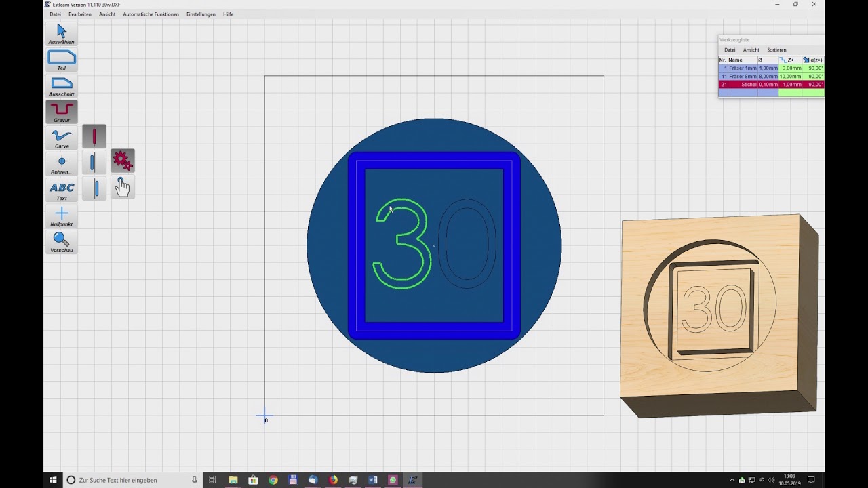Select tool row Fräser 8mm
Viewport: 868px width, 488px height.
(772, 77)
